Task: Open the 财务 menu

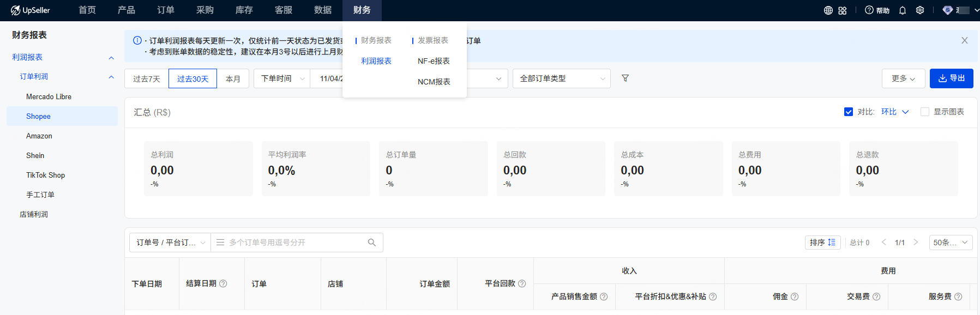Action: [362, 10]
